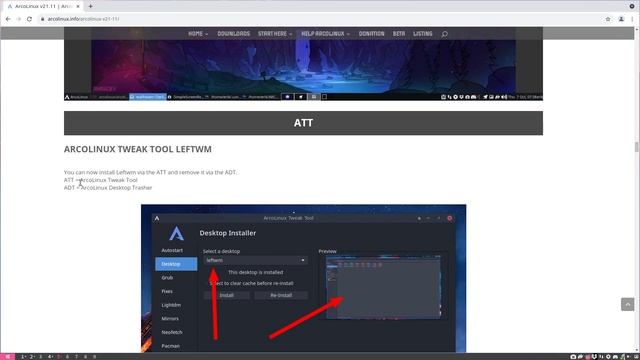This screenshot has width=640, height=360.
Task: Bookmark this page with the star icon
Action: point(608,19)
